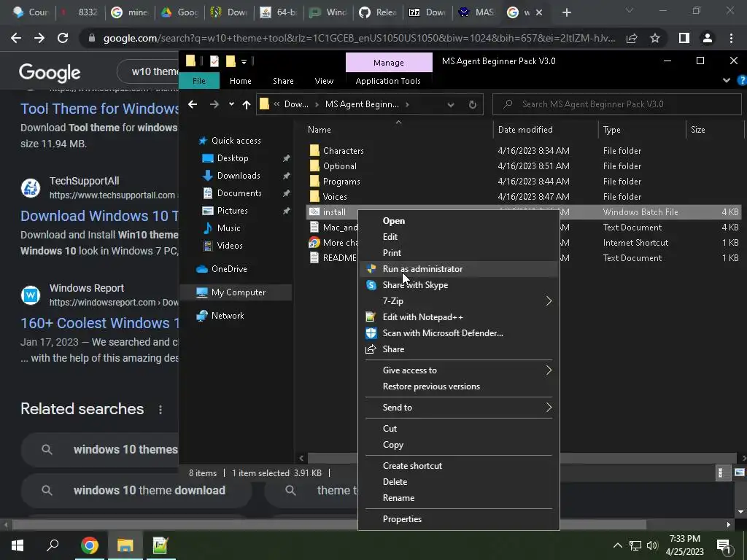Viewport: 747px width, 560px height.
Task: Select Print in the context menu
Action: pyautogui.click(x=458, y=253)
